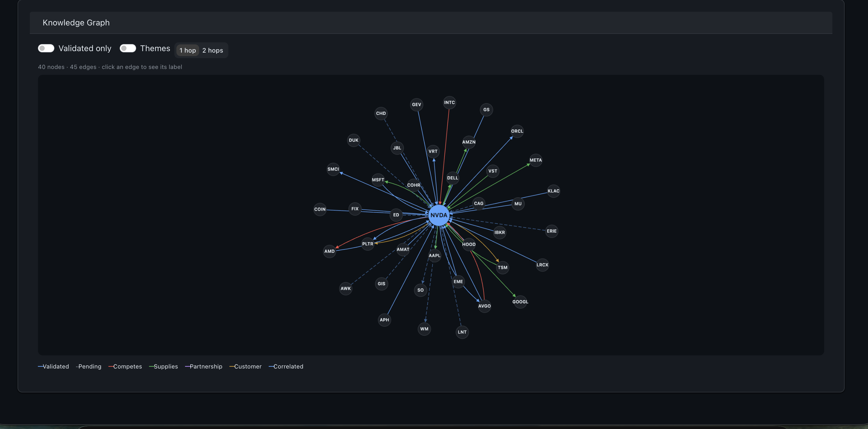Select the MSFT node

click(x=378, y=180)
